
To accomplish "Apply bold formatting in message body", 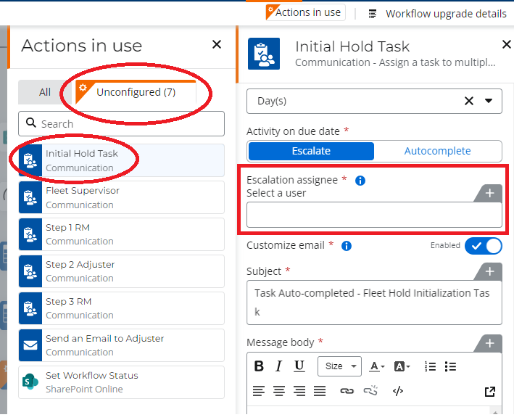I will pos(259,366).
